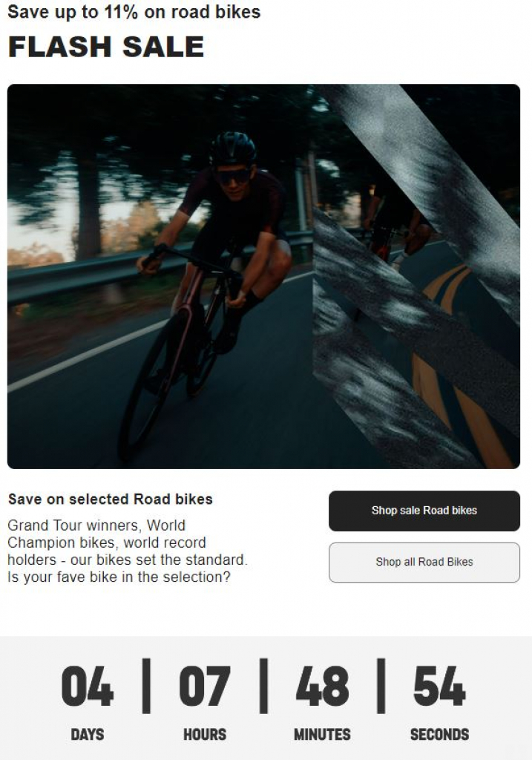The image size is (532, 760).
Task: Click the divider between hours and minutes
Action: (263, 685)
